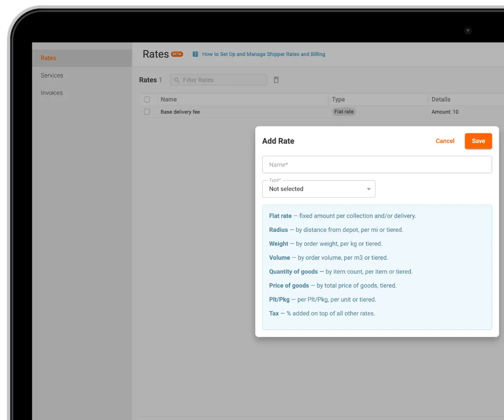Focus the Name field in Add Rate
The width and height of the screenshot is (504, 420).
coord(377,165)
